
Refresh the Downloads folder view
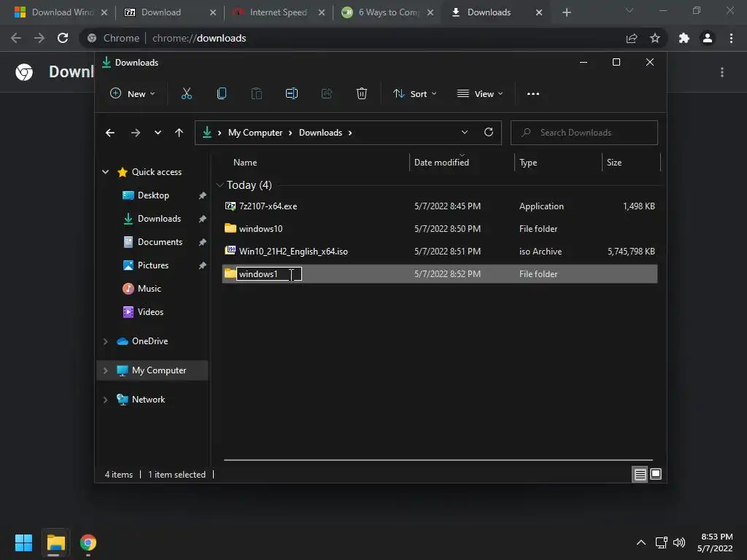coord(488,133)
